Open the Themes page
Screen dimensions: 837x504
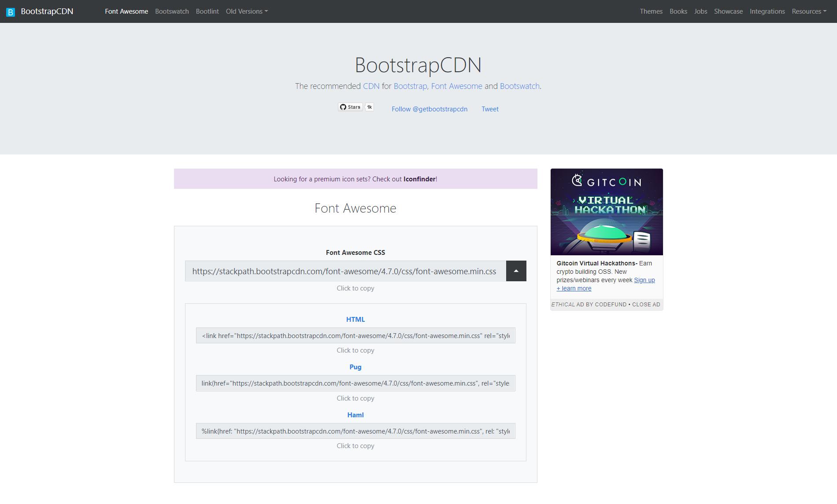(651, 11)
